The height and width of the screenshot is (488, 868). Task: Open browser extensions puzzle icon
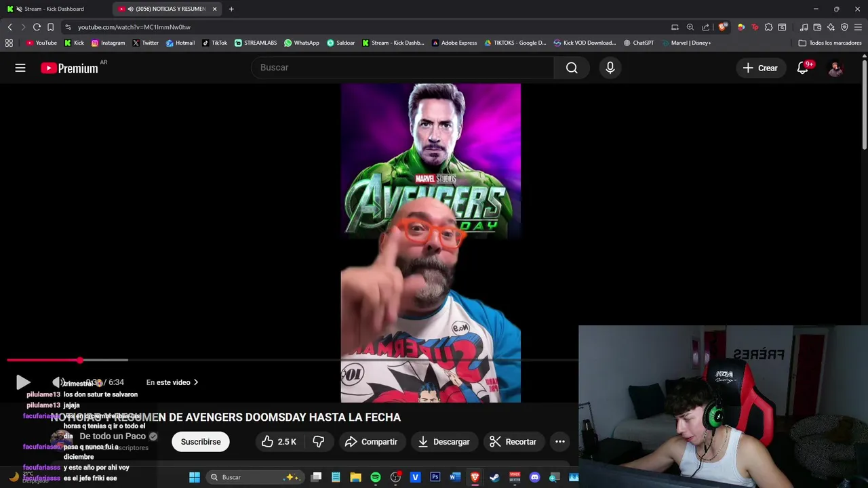(768, 27)
